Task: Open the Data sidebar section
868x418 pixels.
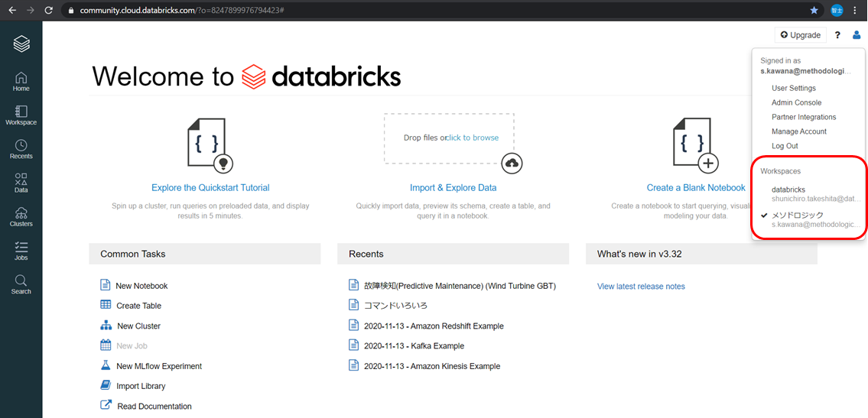Action: pyautogui.click(x=21, y=183)
